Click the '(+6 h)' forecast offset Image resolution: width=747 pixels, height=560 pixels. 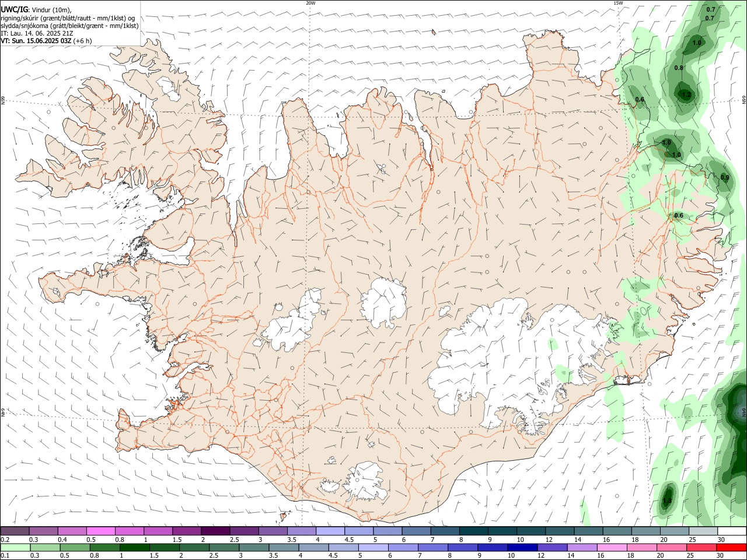(82, 41)
